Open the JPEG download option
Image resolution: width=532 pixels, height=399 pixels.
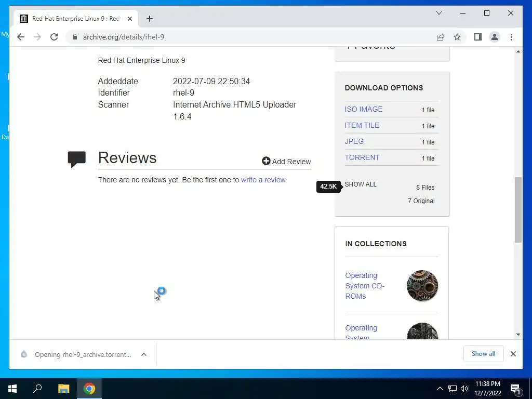pos(354,141)
